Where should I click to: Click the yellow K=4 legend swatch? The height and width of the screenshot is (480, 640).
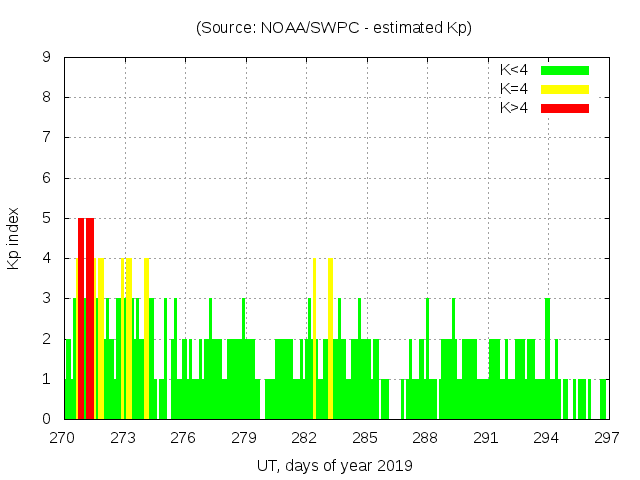pyautogui.click(x=565, y=89)
